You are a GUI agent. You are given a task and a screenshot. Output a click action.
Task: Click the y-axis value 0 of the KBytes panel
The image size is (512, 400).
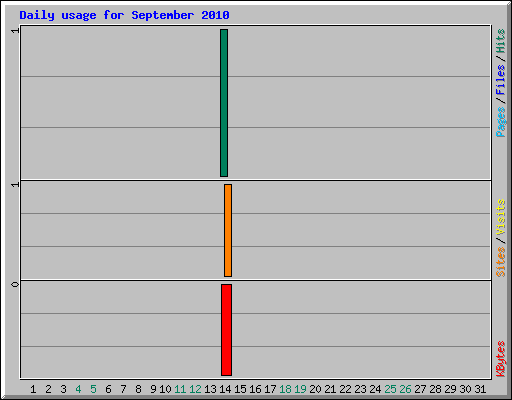(15, 284)
